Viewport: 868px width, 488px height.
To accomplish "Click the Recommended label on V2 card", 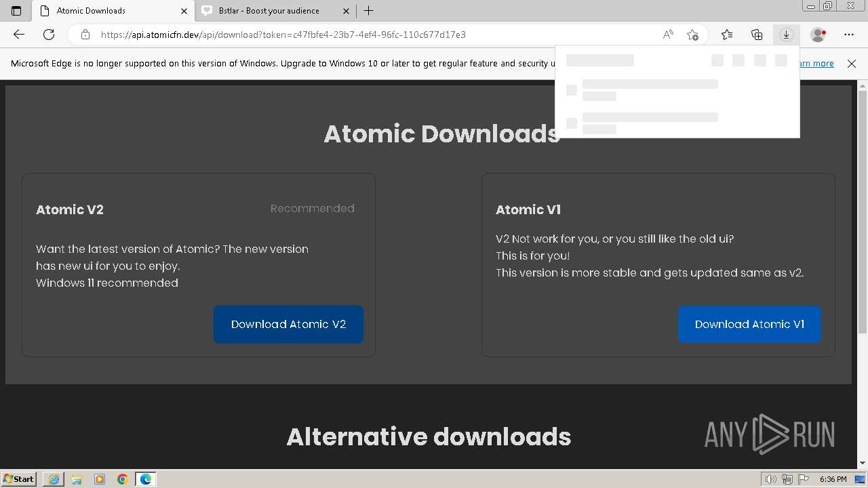I will (x=312, y=209).
